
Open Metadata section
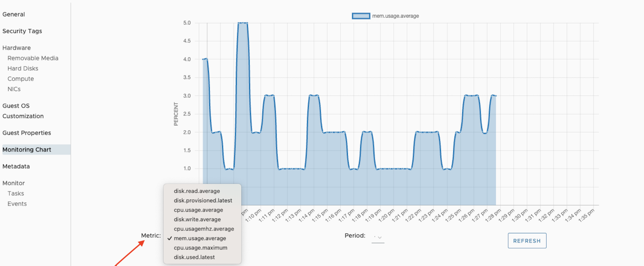(x=16, y=166)
